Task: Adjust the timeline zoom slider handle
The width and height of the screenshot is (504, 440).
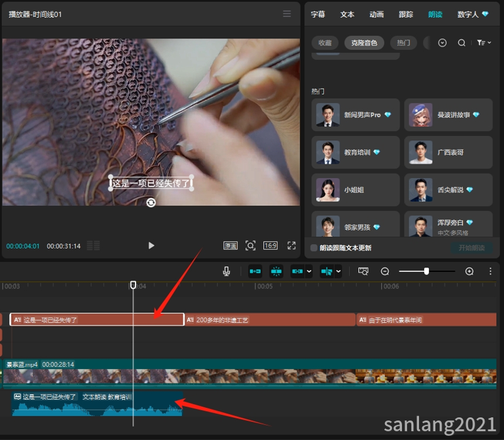Action: [427, 271]
